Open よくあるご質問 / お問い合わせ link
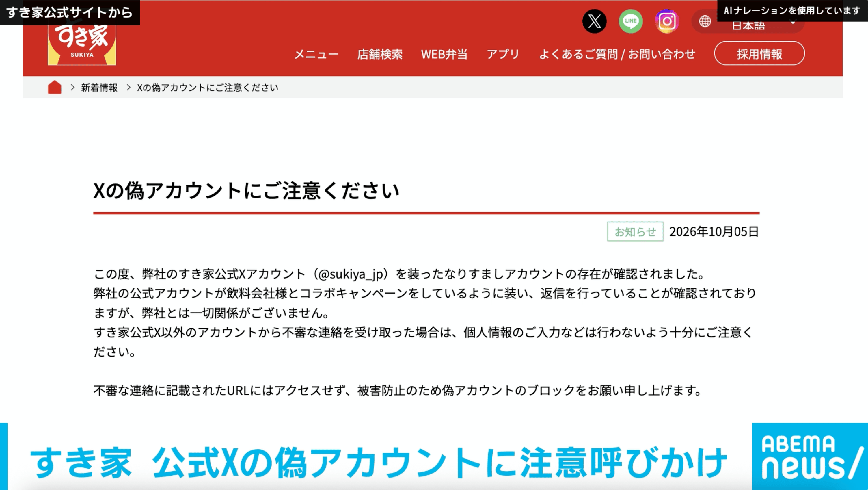The height and width of the screenshot is (490, 868). point(617,54)
